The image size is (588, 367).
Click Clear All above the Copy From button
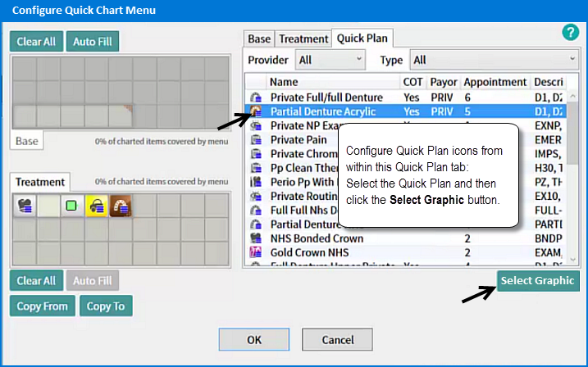36,280
